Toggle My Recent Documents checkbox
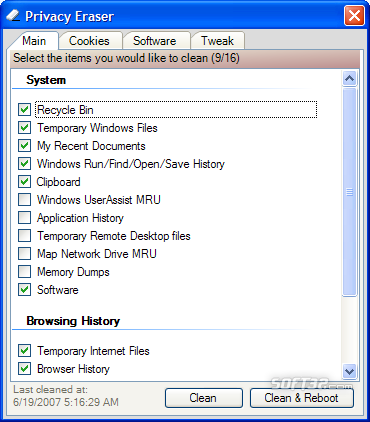 (24, 146)
